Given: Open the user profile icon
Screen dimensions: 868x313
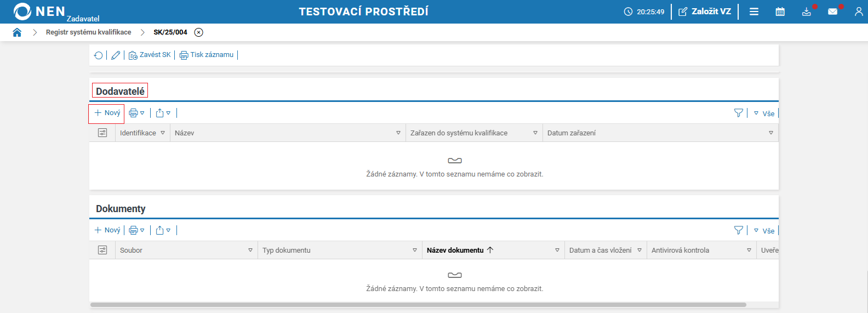Looking at the screenshot, I should (x=859, y=12).
